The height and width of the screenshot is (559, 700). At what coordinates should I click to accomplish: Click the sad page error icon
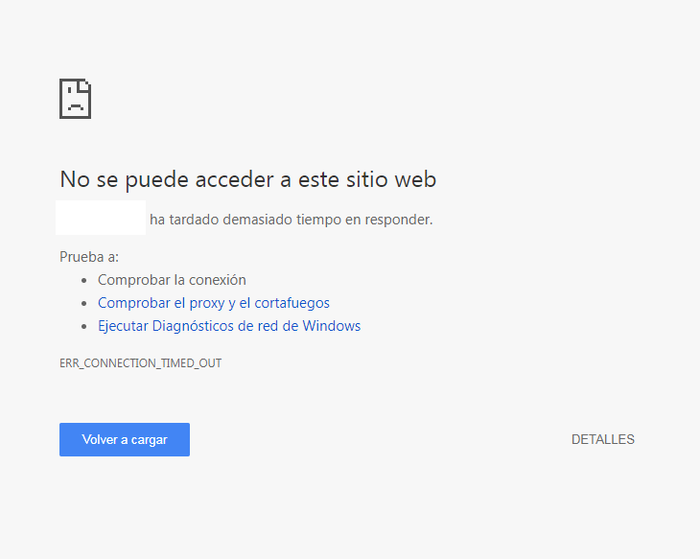pyautogui.click(x=75, y=99)
